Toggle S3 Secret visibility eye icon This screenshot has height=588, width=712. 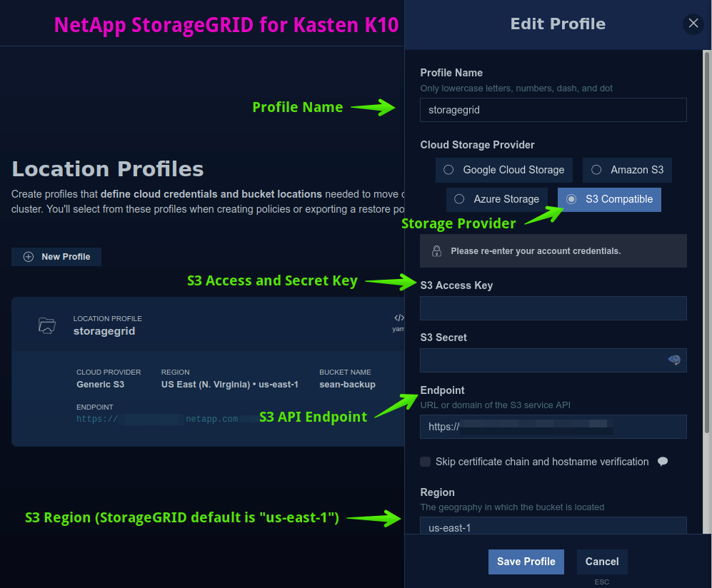(x=674, y=360)
